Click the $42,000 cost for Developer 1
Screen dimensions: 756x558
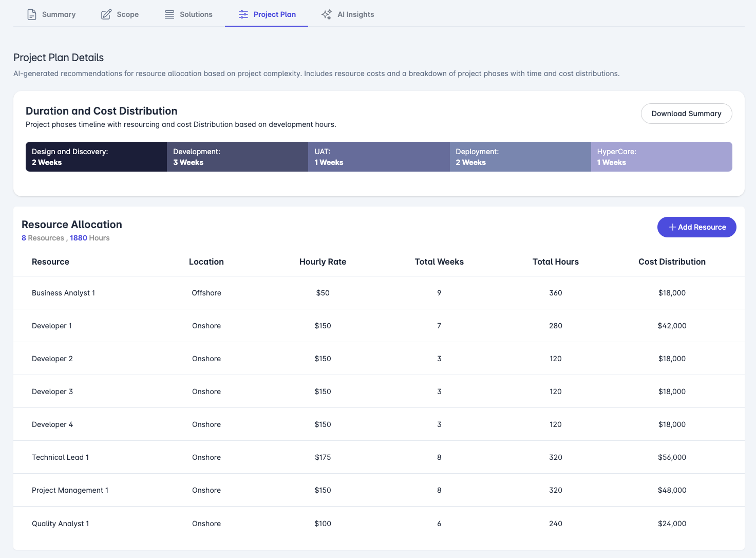(x=672, y=326)
